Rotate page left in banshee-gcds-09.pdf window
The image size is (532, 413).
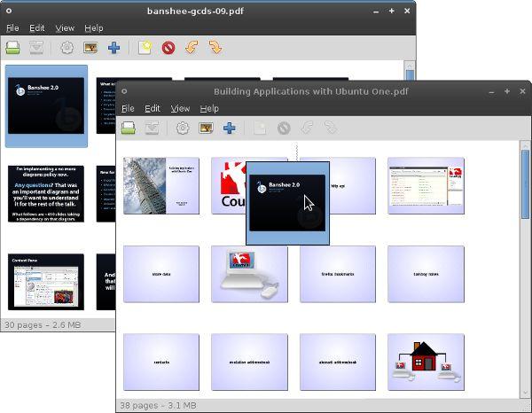click(192, 48)
